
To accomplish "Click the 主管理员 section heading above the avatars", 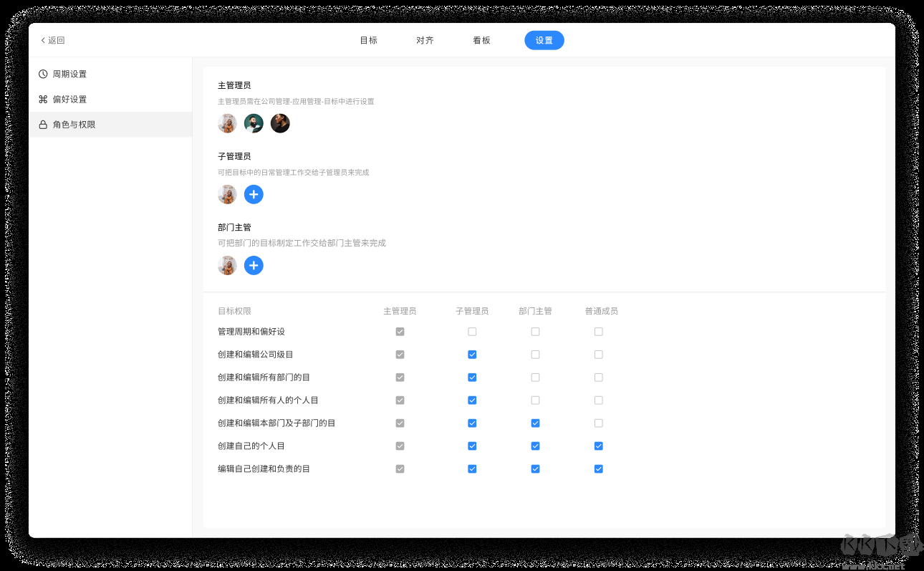I will point(234,85).
